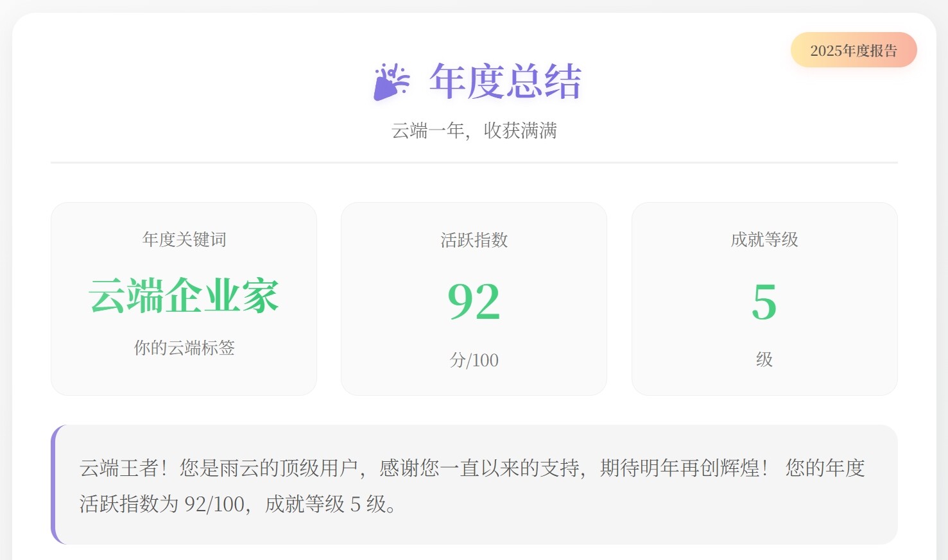
Task: Select the 年度关键词 card label
Action: click(x=184, y=239)
